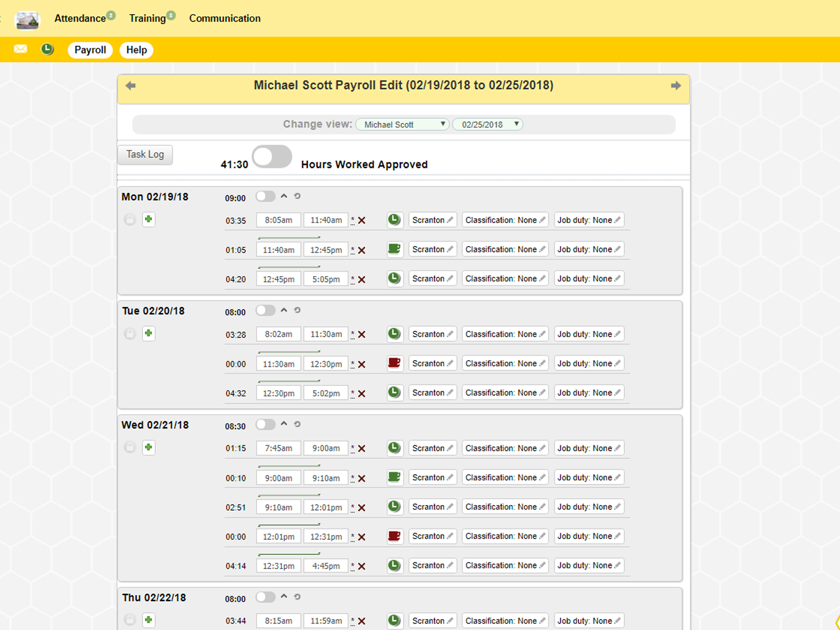The width and height of the screenshot is (840, 630).
Task: Toggle Hours Worked Approved switch
Action: tap(272, 157)
